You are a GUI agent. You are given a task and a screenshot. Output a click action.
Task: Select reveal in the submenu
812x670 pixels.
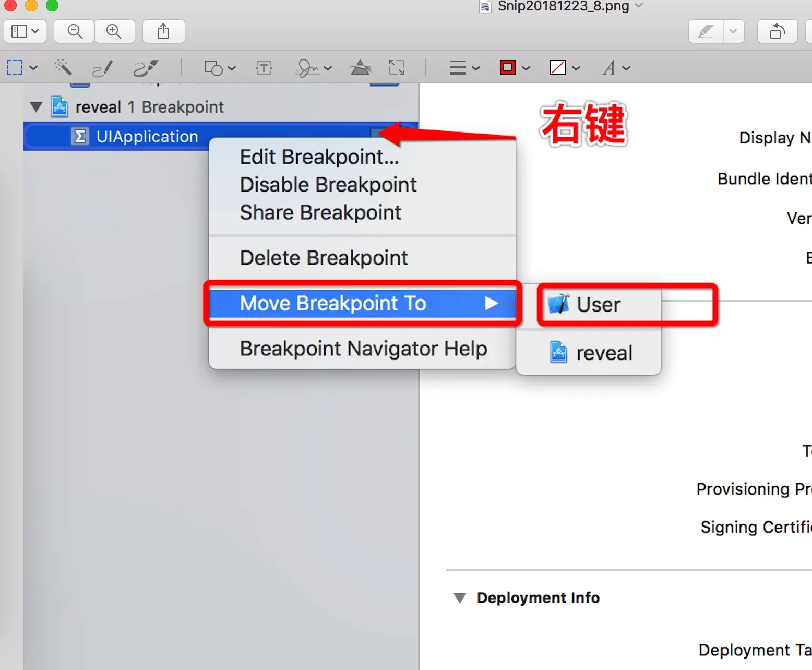click(589, 353)
